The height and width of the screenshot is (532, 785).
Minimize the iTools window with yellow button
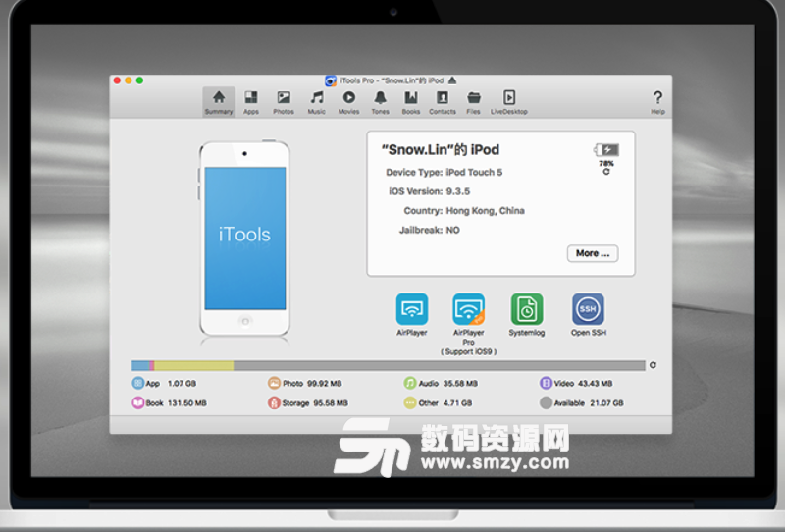(x=129, y=80)
